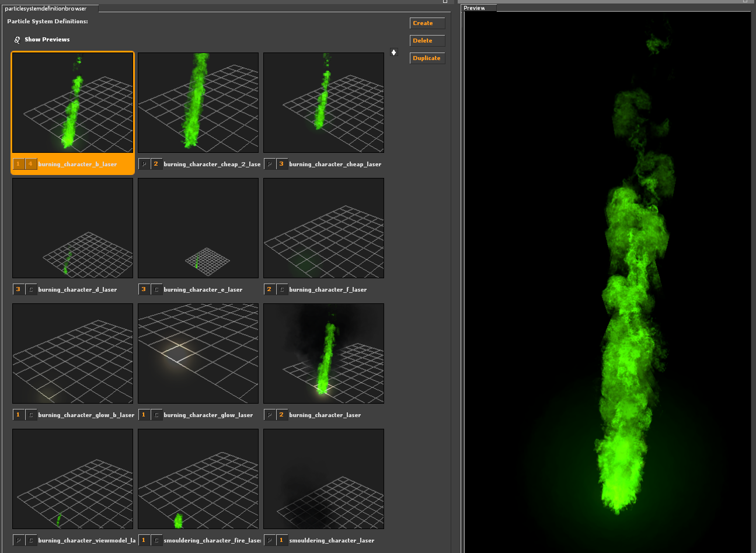The image size is (756, 553).
Task: Click the 'P' icon beside burning_character_viewmodel_la
Action: tap(19, 540)
